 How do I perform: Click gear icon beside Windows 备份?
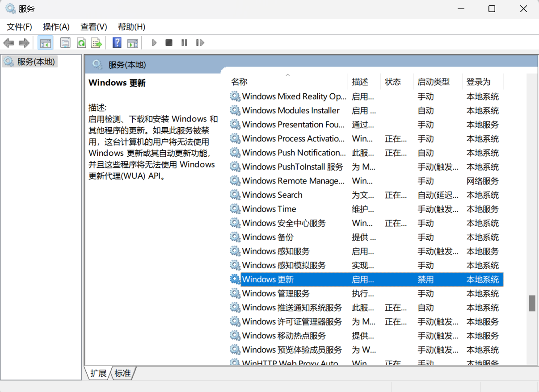tap(235, 237)
